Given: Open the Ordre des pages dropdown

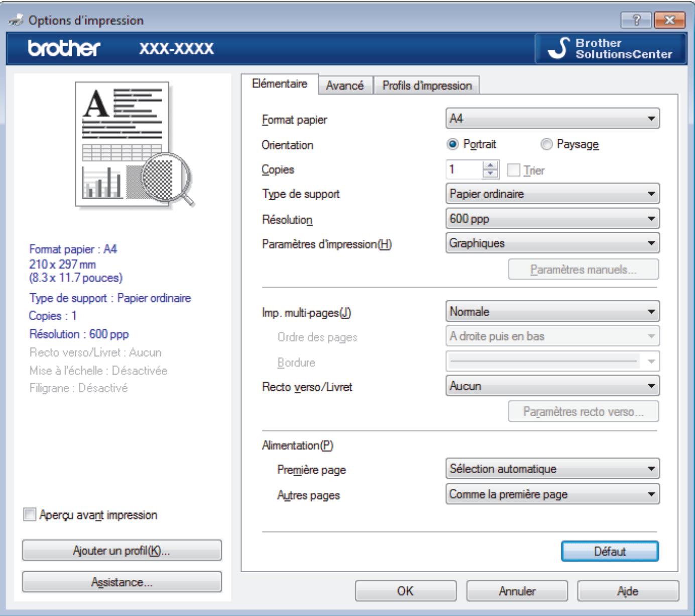Looking at the screenshot, I should click(x=552, y=336).
